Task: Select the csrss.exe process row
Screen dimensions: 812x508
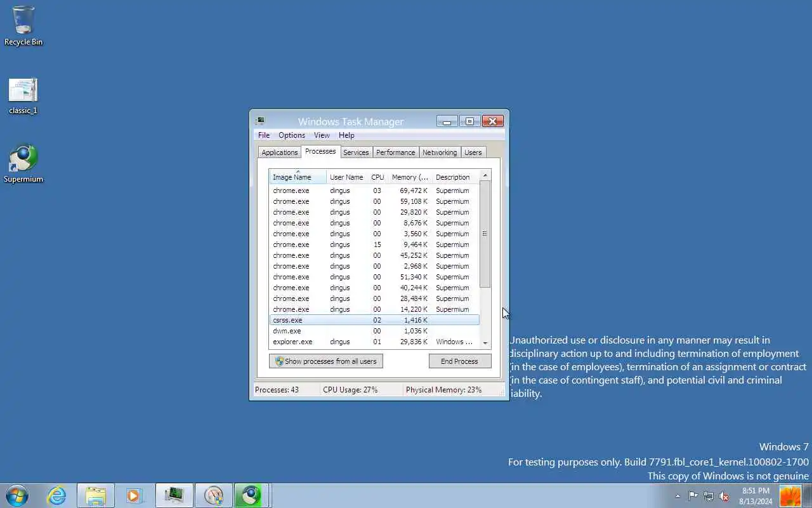Action: coord(374,320)
